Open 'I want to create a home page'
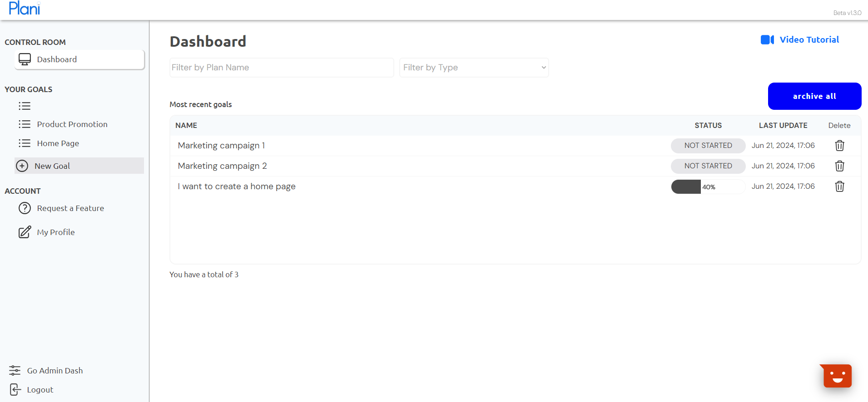 [x=237, y=186]
